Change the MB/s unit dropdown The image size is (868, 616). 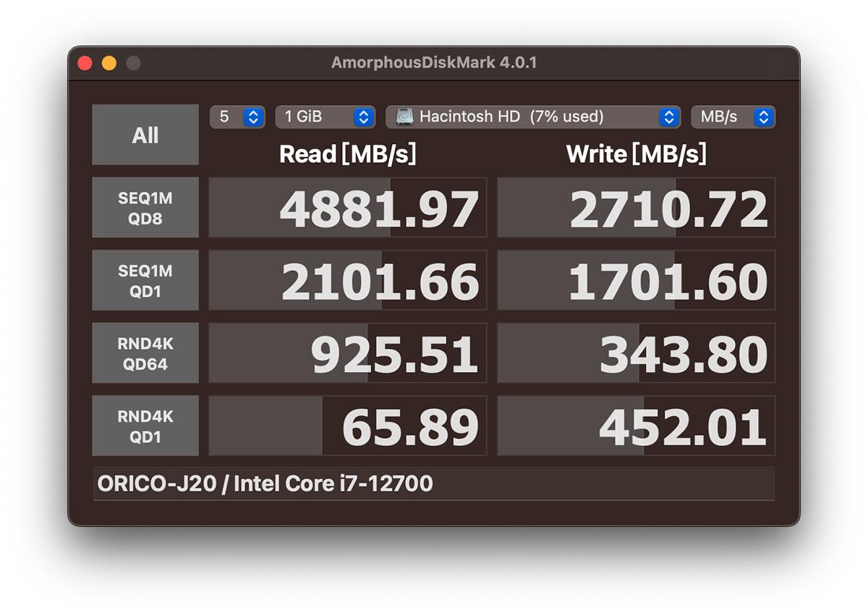coord(733,117)
